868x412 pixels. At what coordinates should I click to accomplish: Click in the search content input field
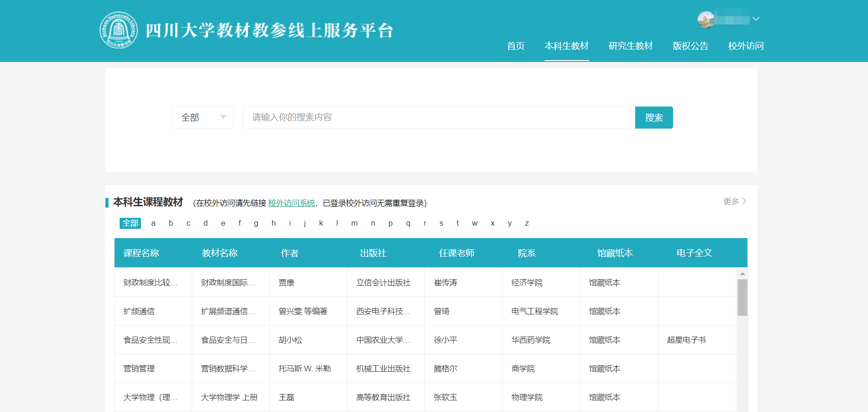click(438, 117)
